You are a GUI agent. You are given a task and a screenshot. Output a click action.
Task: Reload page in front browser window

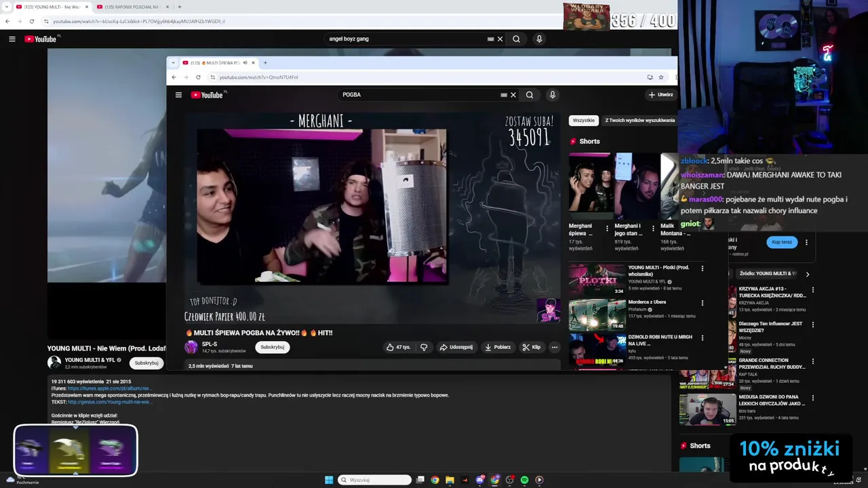tap(198, 77)
